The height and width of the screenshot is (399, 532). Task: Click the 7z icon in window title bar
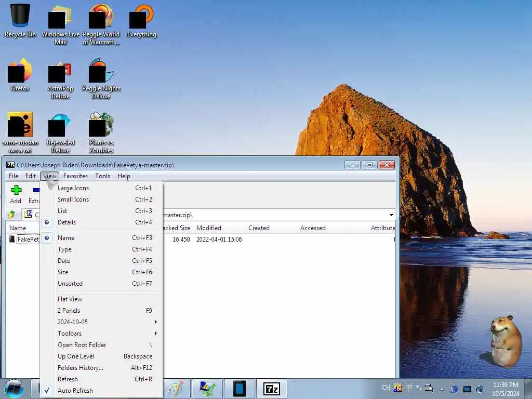10,165
